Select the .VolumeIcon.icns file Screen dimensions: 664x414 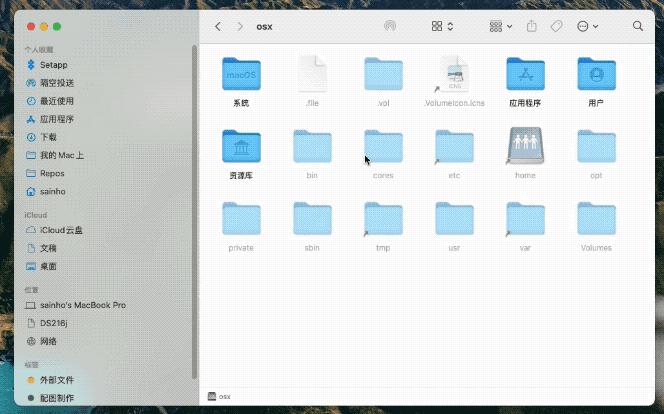453,75
